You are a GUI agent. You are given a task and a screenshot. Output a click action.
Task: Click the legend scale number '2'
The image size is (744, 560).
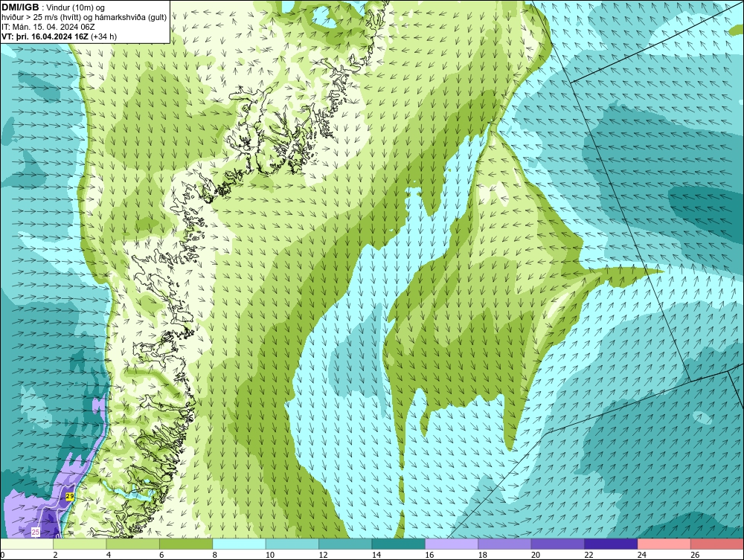56,555
